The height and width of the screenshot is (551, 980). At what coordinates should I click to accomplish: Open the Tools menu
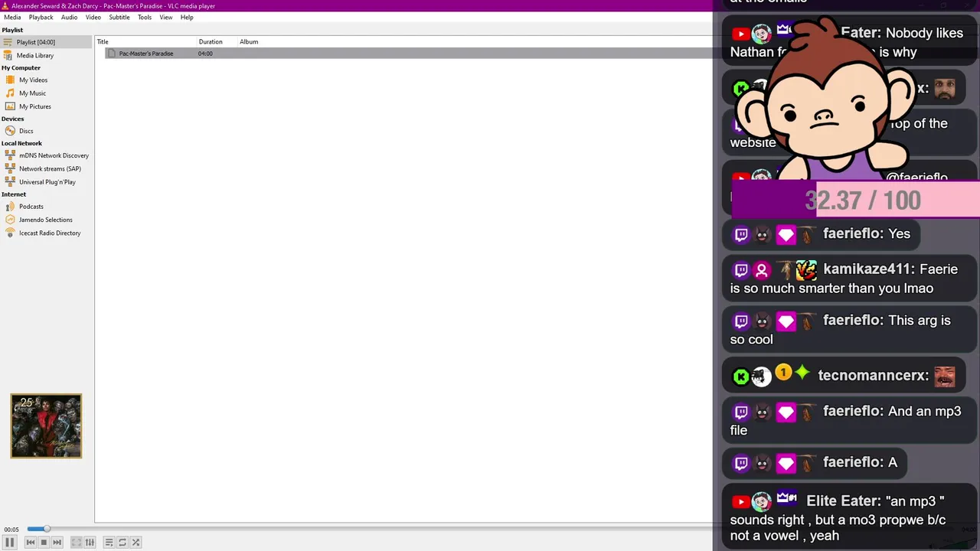pos(145,17)
